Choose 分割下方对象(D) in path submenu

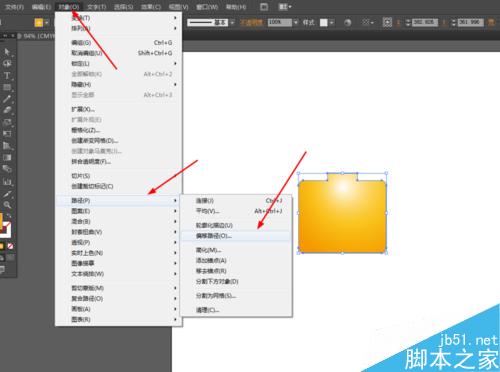[x=236, y=282]
